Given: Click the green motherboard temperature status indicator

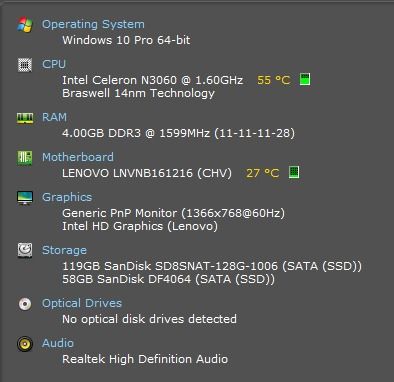Looking at the screenshot, I should tap(294, 172).
